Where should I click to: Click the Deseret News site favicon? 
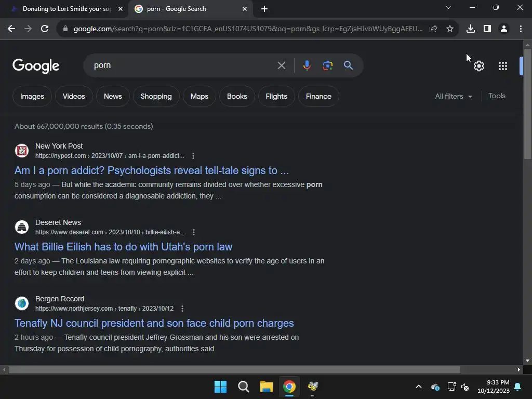click(22, 227)
